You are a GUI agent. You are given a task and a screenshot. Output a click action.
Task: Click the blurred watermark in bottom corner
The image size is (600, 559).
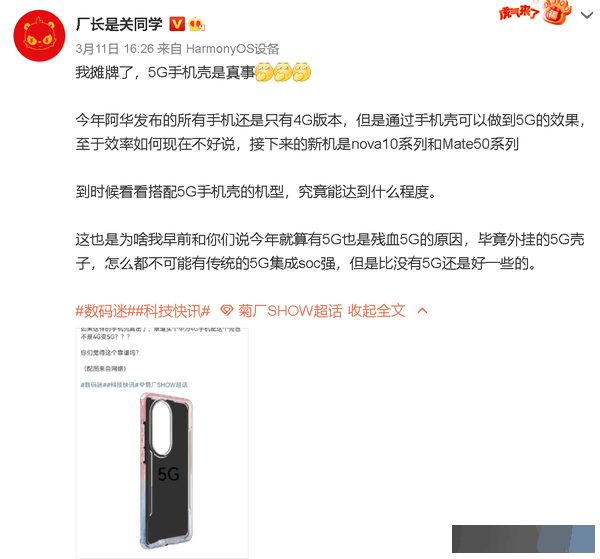click(x=523, y=539)
